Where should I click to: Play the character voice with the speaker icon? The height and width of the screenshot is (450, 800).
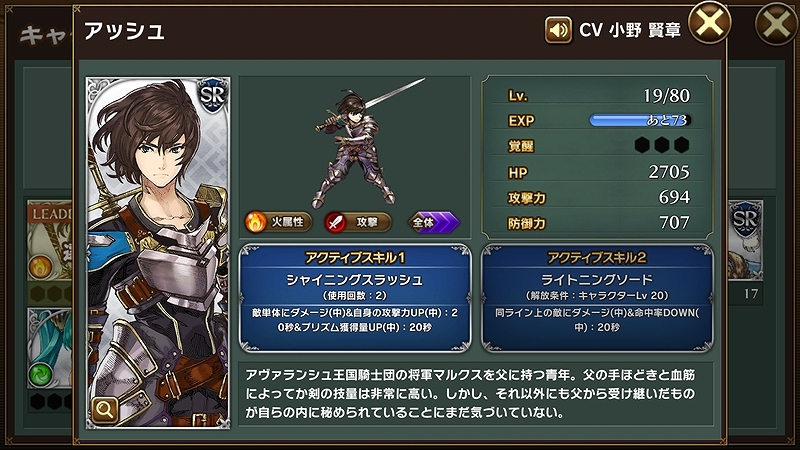coord(558,30)
